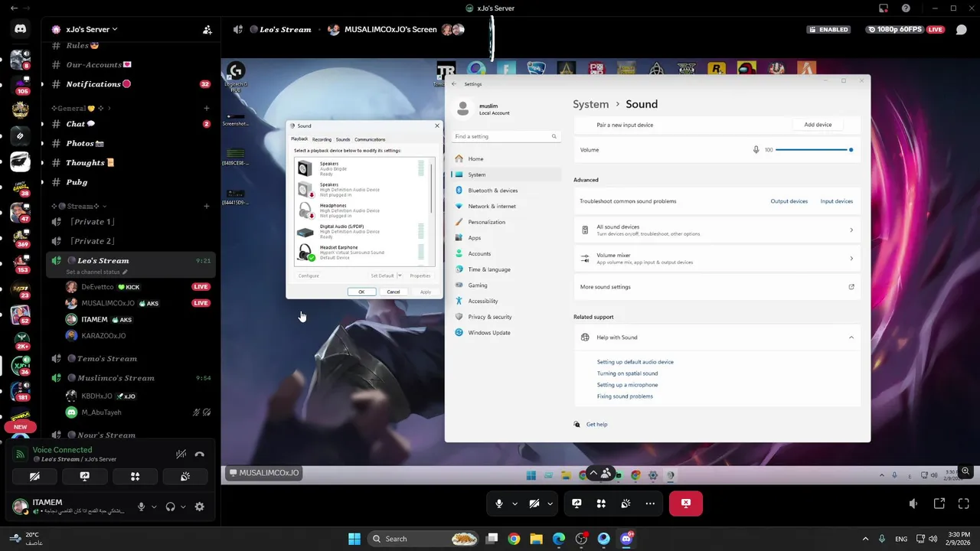This screenshot has width=980, height=551.
Task: Open the Pubg text channel
Action: coord(130,182)
